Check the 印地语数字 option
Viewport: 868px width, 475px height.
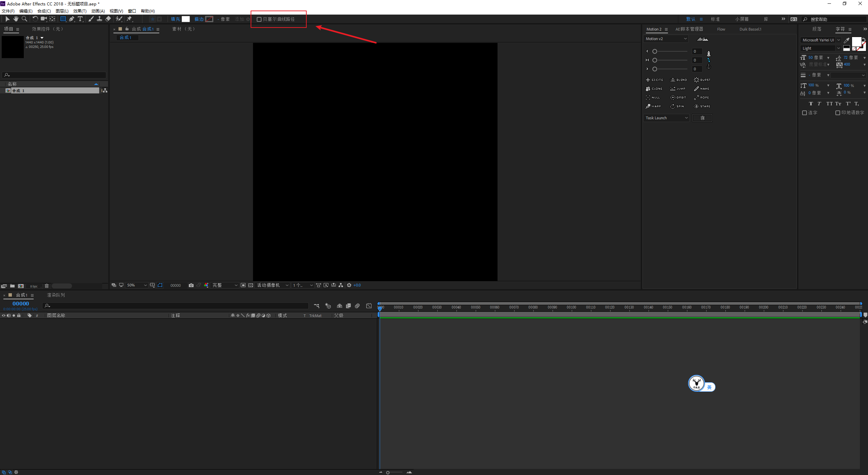838,113
